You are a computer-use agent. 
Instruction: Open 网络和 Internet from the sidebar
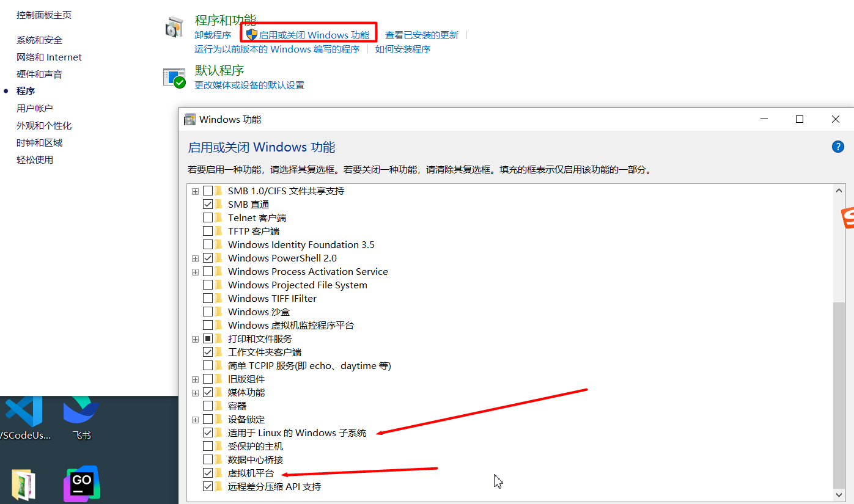[49, 57]
